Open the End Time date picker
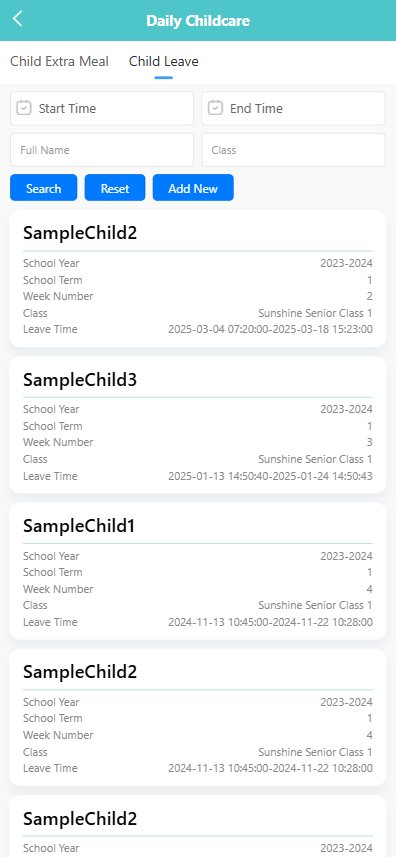Image resolution: width=396 pixels, height=857 pixels. tap(293, 108)
